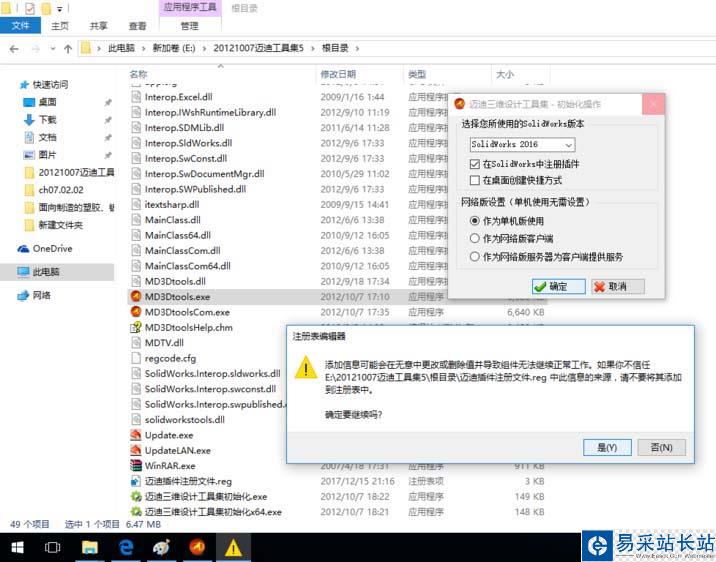Image resolution: width=716 pixels, height=562 pixels.
Task: Open 网络 in the navigation pane
Action: click(42, 295)
